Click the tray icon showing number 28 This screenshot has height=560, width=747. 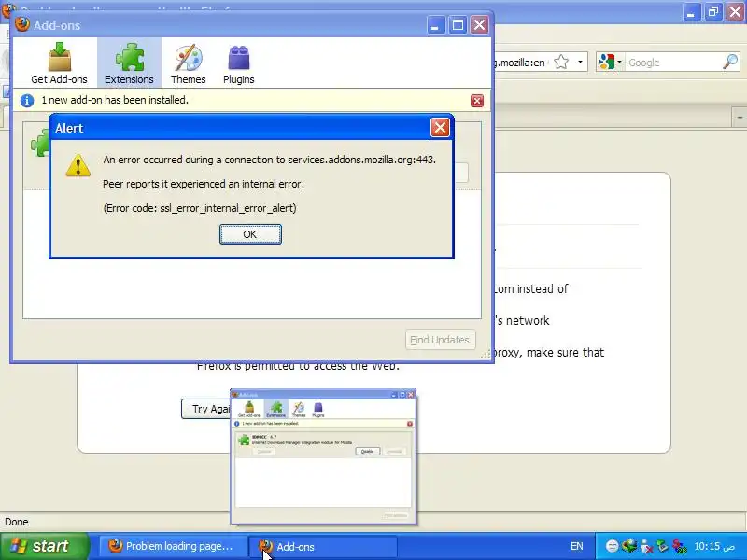[680, 546]
